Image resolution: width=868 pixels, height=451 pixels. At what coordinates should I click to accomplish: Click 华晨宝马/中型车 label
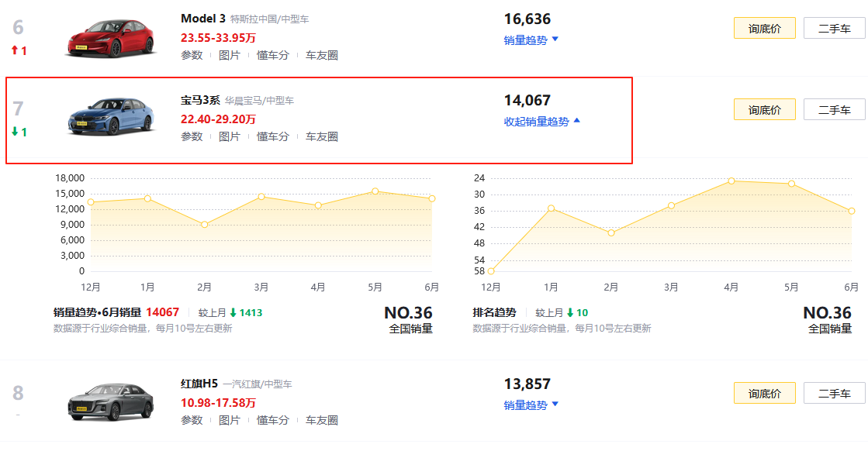259,101
